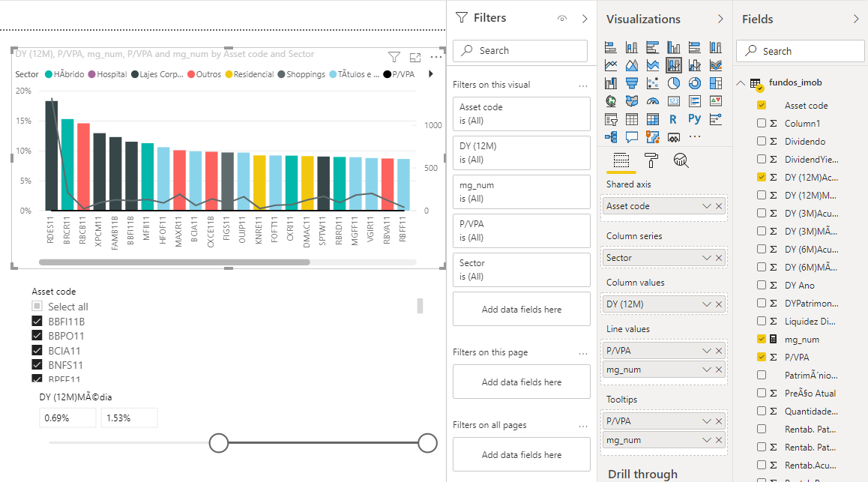Uncheck the Asset code field
The height and width of the screenshot is (482, 868).
(x=762, y=105)
